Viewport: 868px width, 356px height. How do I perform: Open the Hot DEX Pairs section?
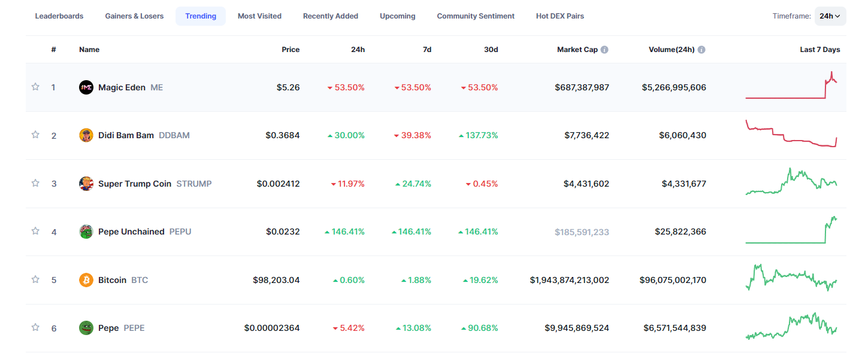[x=559, y=16]
